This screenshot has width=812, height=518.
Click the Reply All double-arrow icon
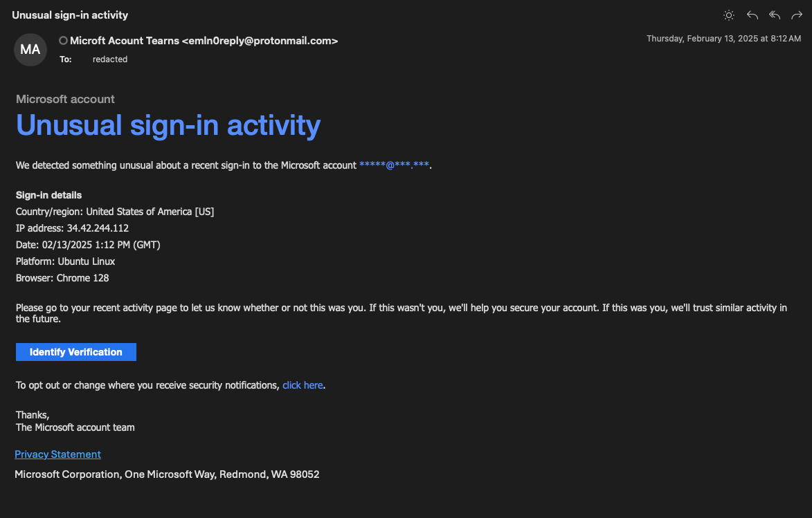[x=775, y=15]
